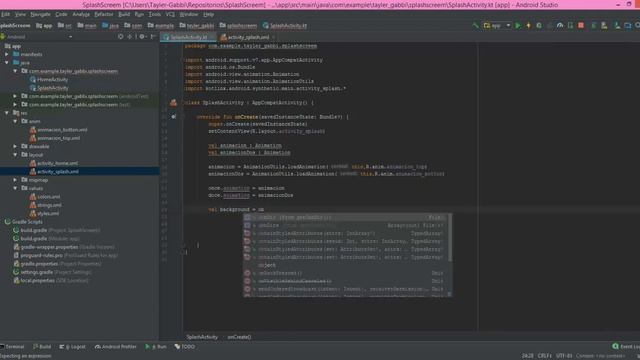Open the Navigate menu
The image size is (640, 360).
40,14
